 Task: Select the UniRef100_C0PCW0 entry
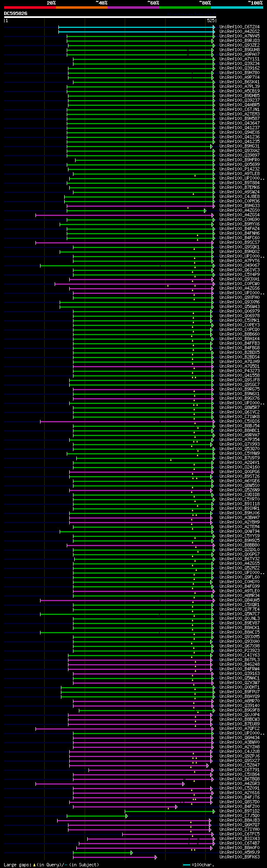(239, 284)
